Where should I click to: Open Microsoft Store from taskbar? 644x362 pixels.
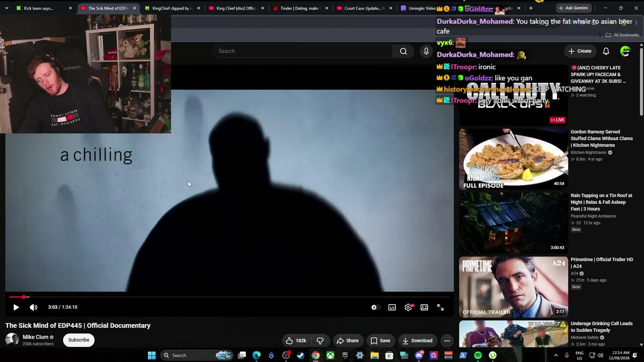[x=389, y=355]
